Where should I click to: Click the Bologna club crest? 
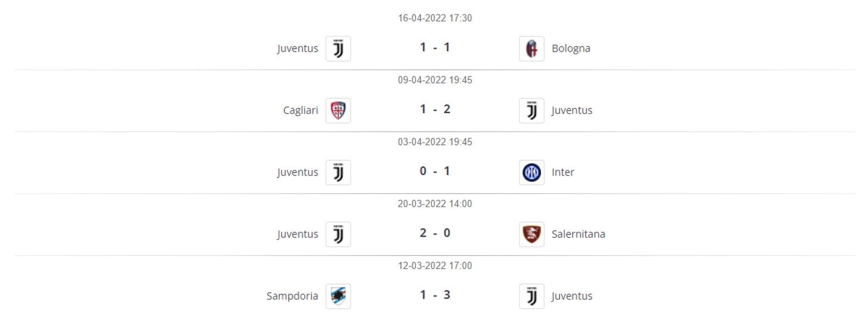pos(532,49)
